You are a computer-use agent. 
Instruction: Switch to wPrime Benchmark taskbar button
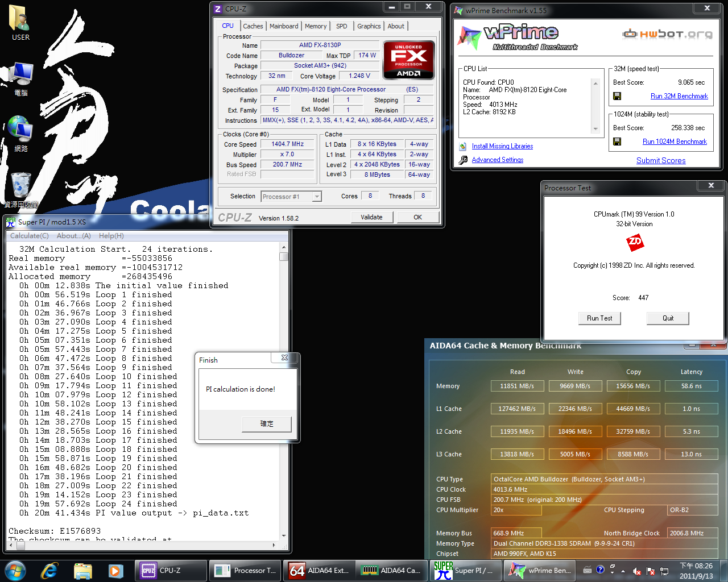pyautogui.click(x=540, y=571)
